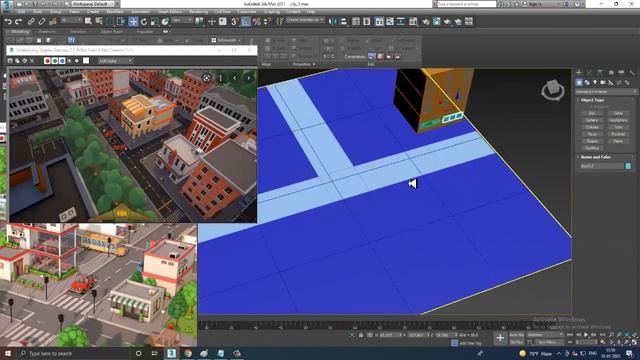Image resolution: width=640 pixels, height=360 pixels.
Task: Select the Bind to Space Warp tool
Action: [52, 21]
